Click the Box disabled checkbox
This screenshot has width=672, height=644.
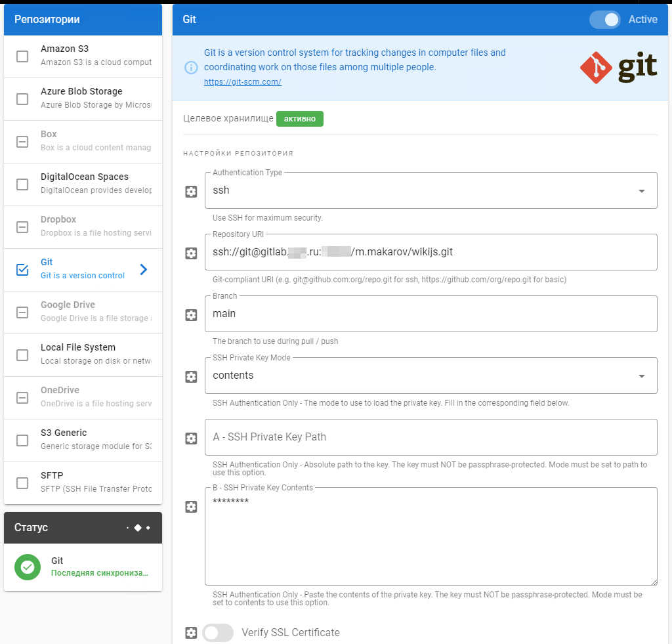(22, 142)
